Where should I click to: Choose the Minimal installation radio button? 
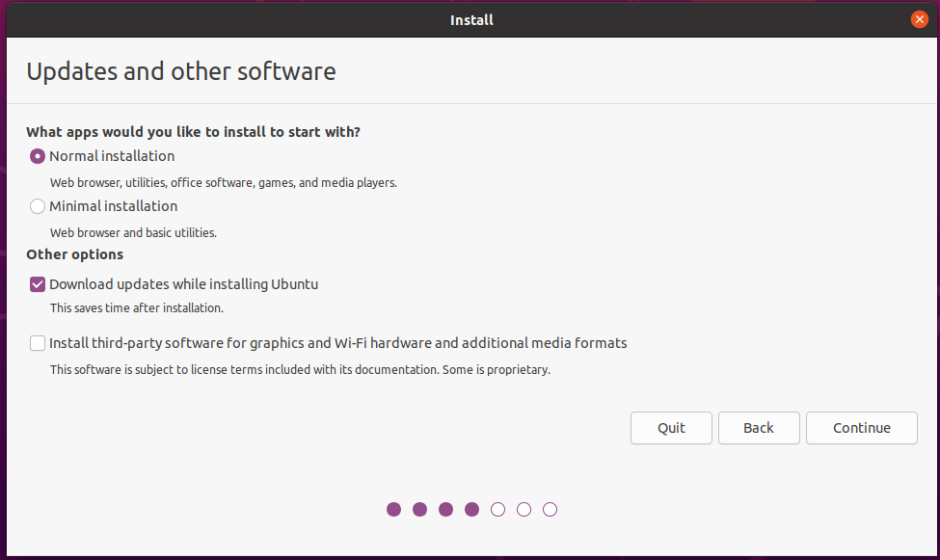coord(38,206)
